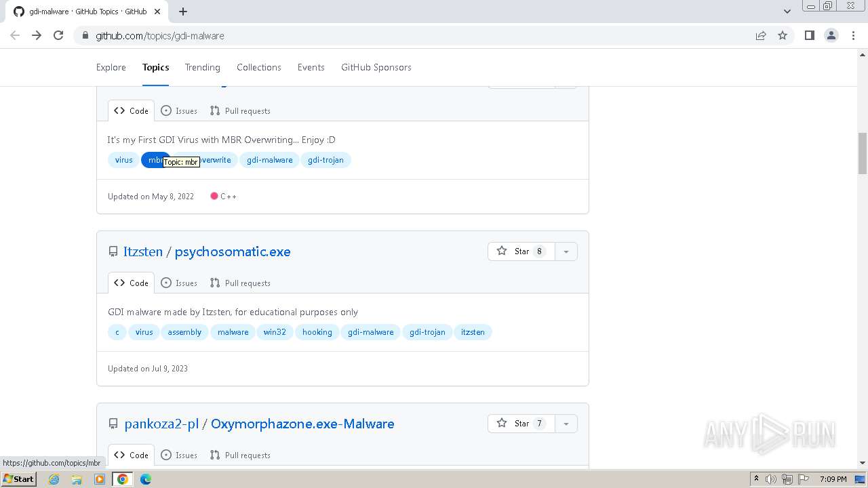Switch to Trending navigation item
Viewport: 868px width, 488px height.
[203, 67]
